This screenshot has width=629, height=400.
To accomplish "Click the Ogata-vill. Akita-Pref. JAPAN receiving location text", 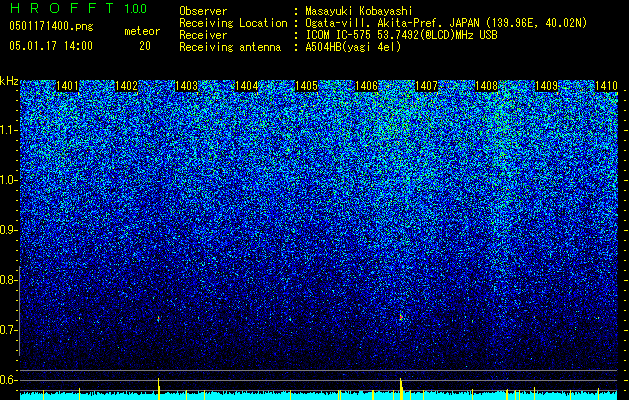I will click(446, 24).
